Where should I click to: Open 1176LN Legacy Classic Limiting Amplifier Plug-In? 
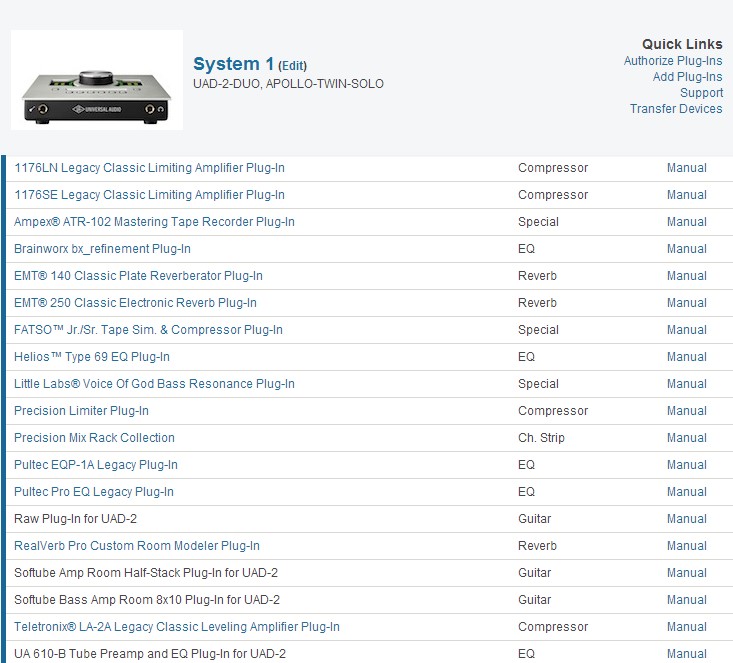click(150, 168)
